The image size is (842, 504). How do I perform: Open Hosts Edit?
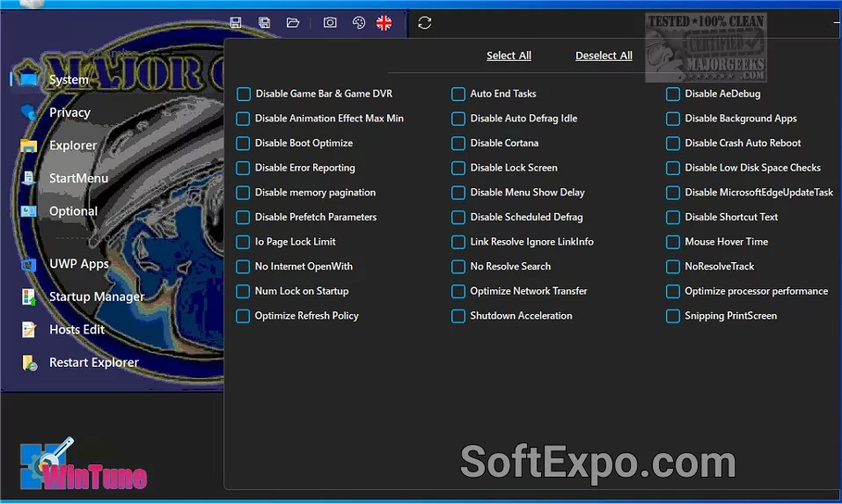point(77,329)
